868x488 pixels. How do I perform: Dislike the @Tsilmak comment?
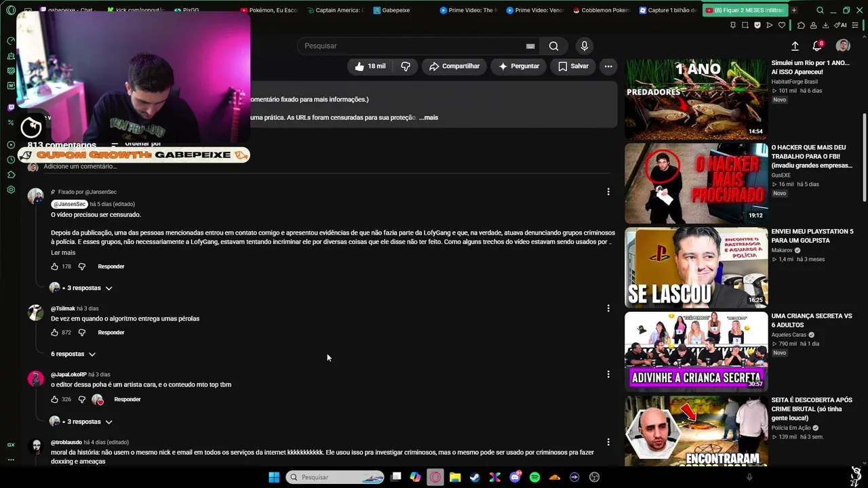pos(82,333)
